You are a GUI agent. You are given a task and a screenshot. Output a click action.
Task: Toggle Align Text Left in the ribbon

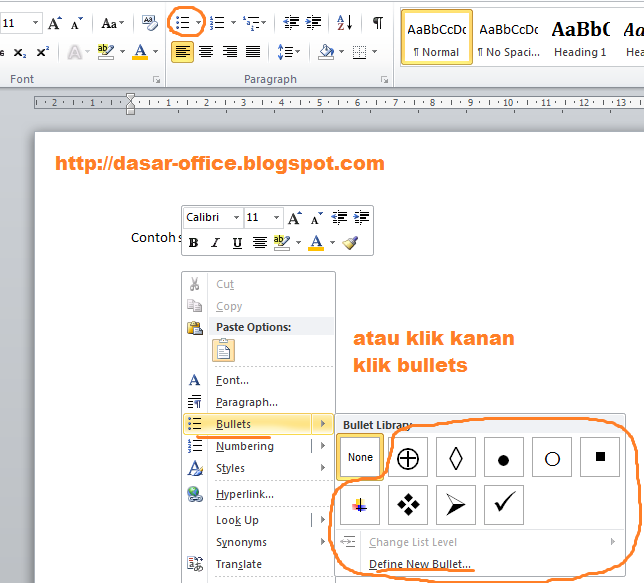pyautogui.click(x=182, y=52)
